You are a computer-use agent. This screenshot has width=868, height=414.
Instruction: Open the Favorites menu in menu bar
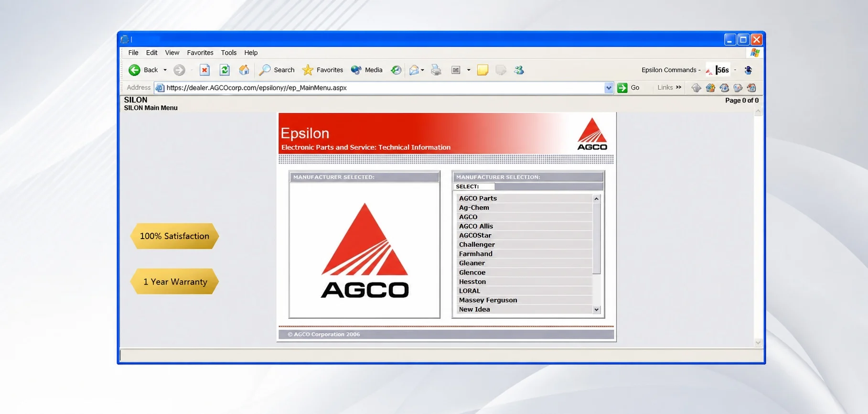coord(200,53)
